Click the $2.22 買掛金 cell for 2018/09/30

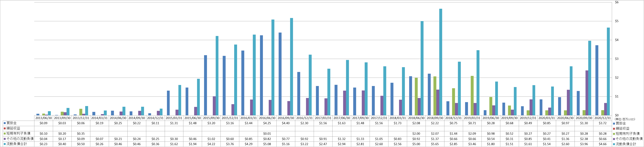pyautogui.click(x=435, y=123)
